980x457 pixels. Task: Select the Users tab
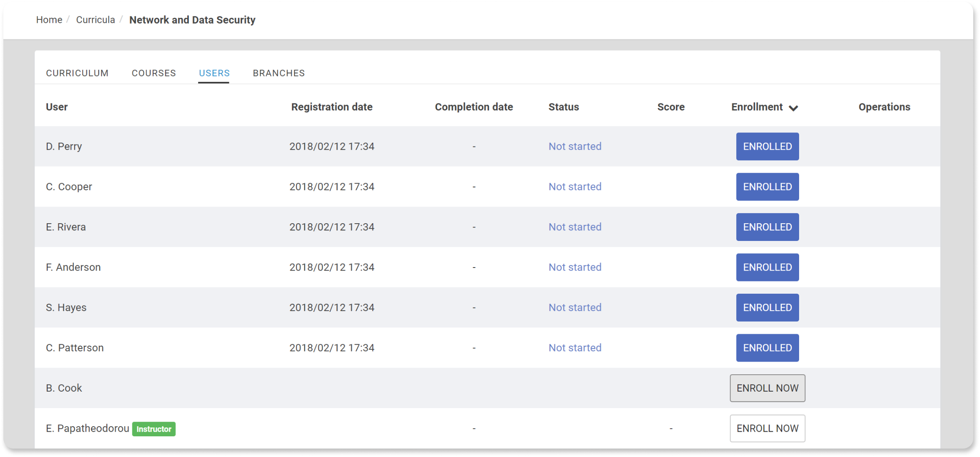coord(214,73)
